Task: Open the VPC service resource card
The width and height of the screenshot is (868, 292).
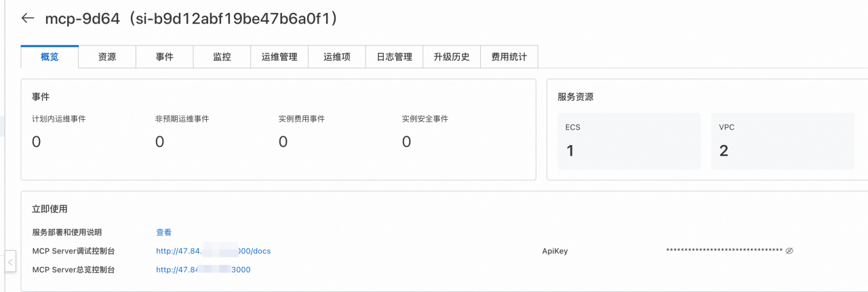Action: coord(782,142)
